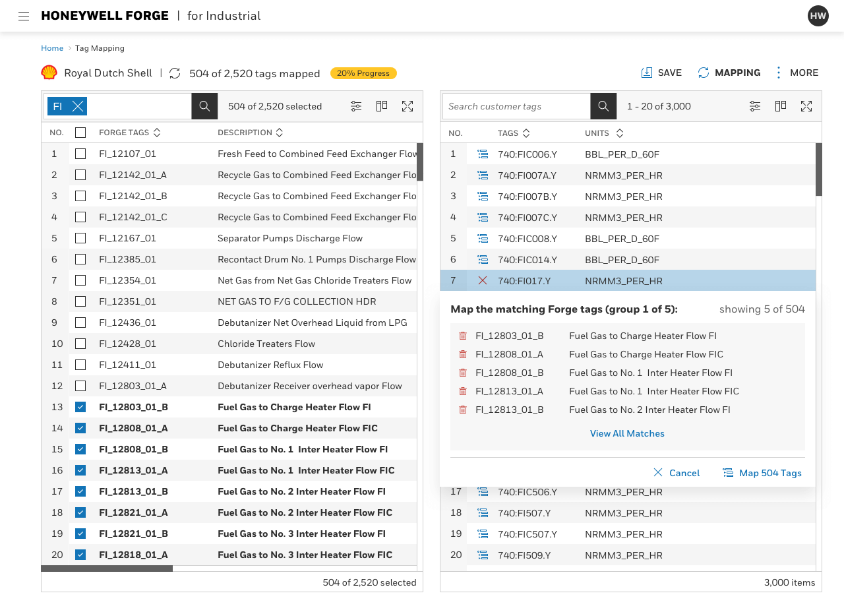Check the box for FI_12107_01
The width and height of the screenshot is (844, 616).
click(80, 154)
